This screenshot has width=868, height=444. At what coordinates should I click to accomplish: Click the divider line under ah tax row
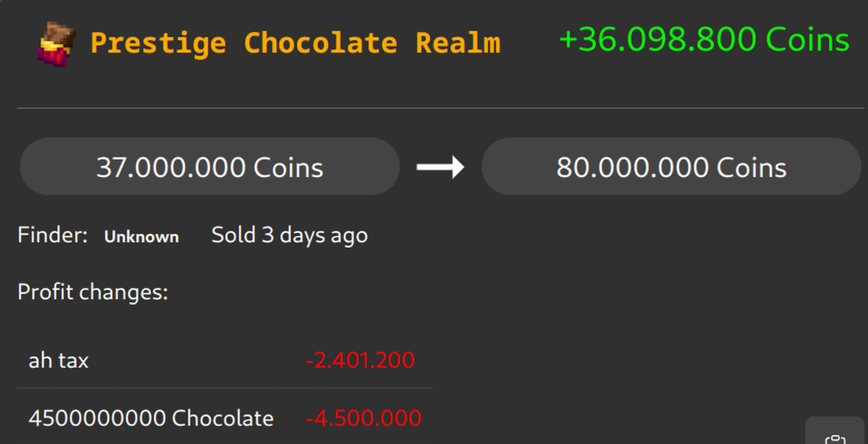coord(225,388)
